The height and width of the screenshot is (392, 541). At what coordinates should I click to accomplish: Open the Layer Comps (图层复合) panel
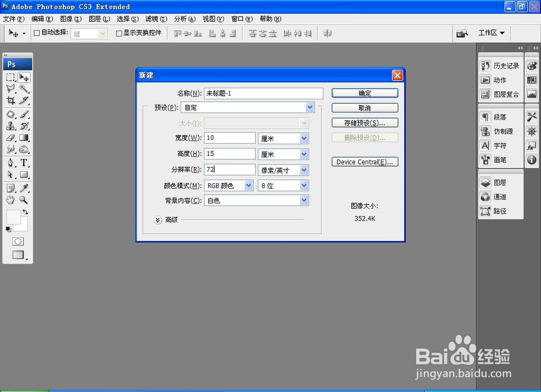click(x=500, y=94)
